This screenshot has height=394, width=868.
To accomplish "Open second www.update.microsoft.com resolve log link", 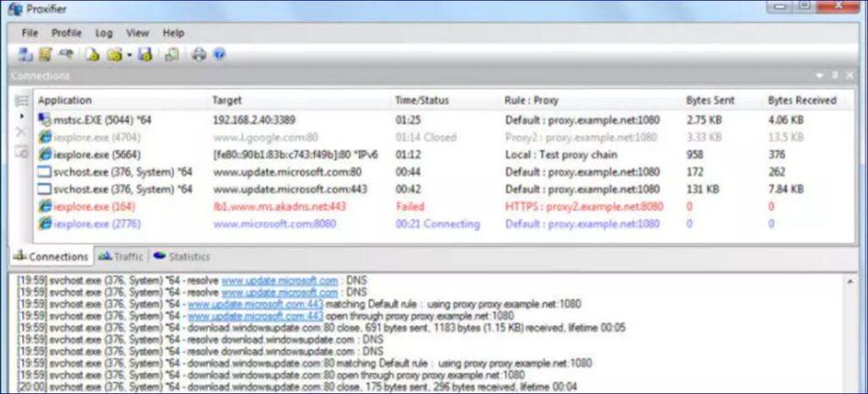I will coord(280,292).
